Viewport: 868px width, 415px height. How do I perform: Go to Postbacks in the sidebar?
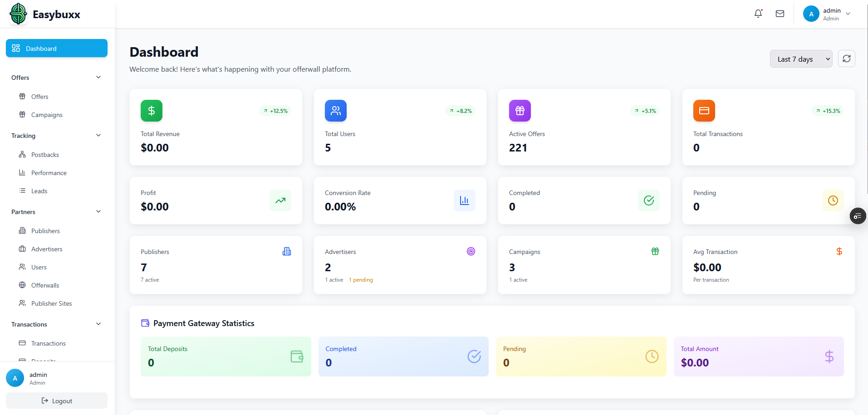(45, 155)
